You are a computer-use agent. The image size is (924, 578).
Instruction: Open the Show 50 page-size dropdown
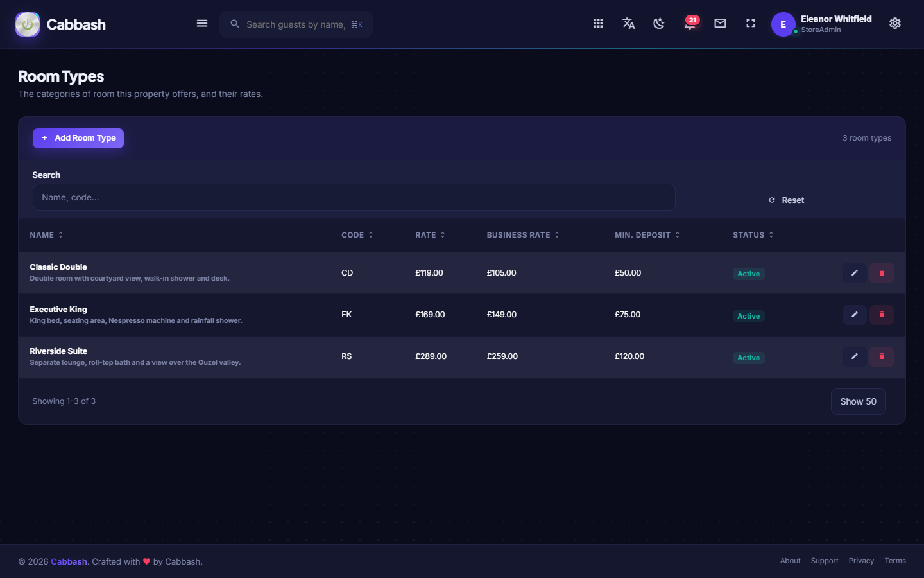coord(859,401)
